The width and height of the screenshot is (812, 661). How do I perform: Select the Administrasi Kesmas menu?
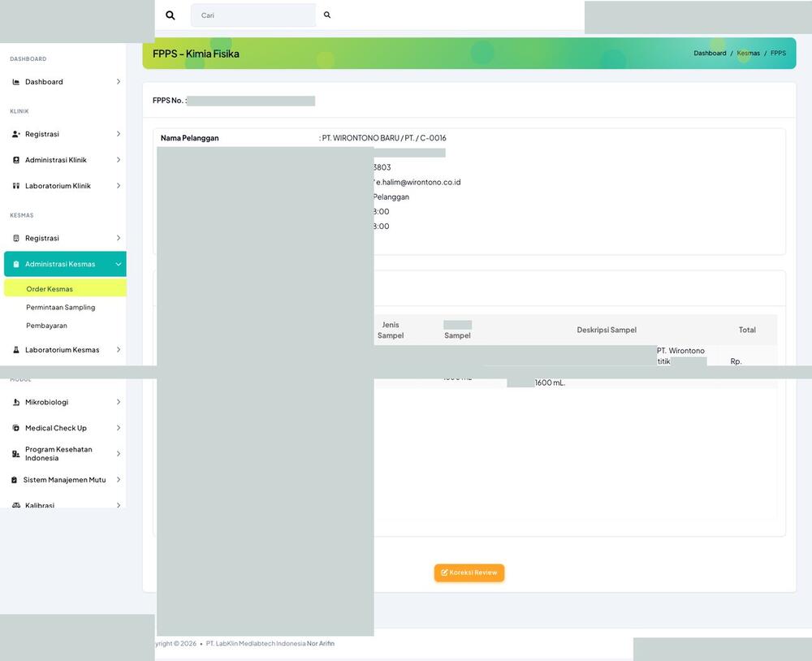point(65,264)
